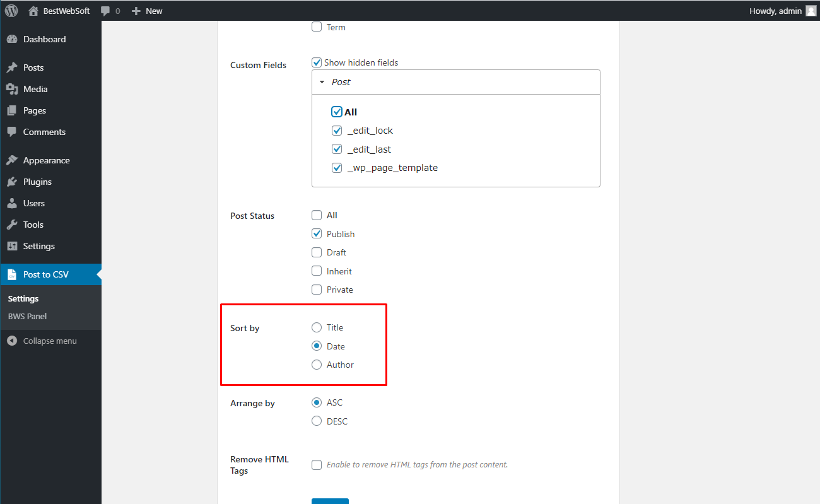This screenshot has width=820, height=504.
Task: Open the Settings submenu under Post to CSV
Action: [23, 298]
